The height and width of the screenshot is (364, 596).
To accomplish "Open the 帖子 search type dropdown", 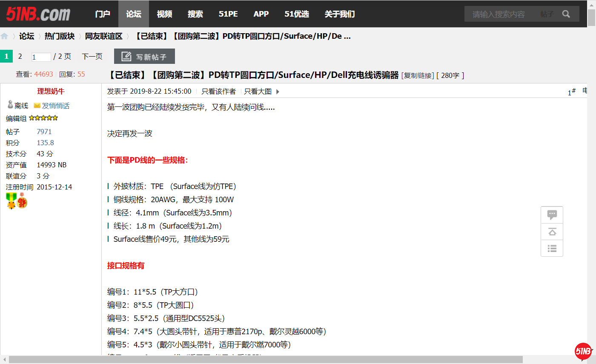I will [547, 14].
